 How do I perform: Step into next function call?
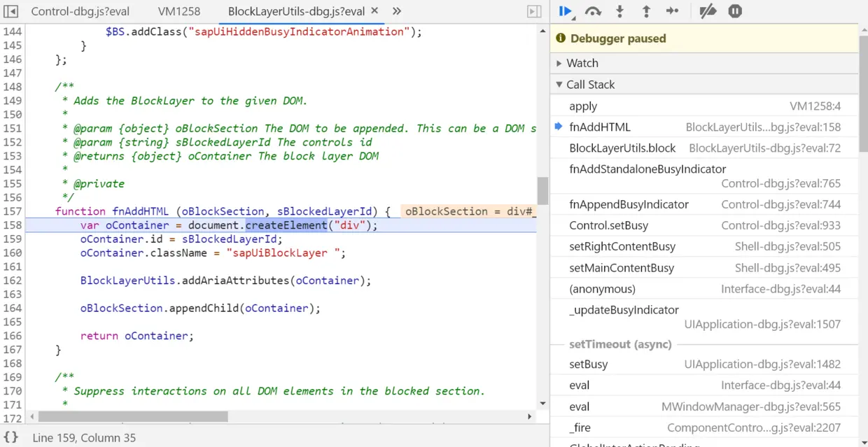[x=619, y=11]
